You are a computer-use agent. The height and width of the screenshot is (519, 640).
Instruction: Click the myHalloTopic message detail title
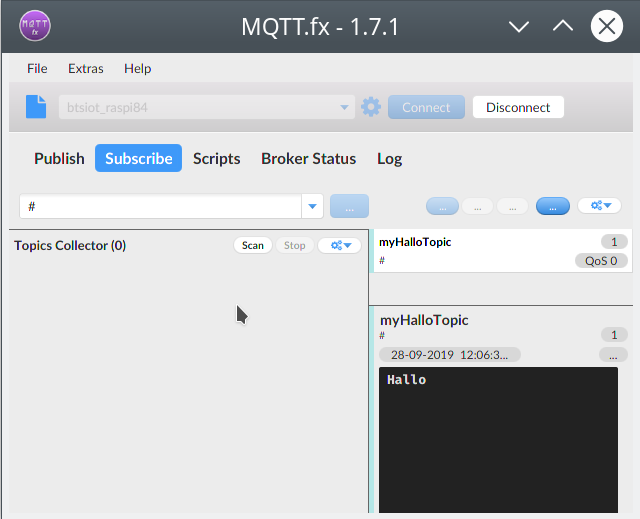[x=424, y=320]
